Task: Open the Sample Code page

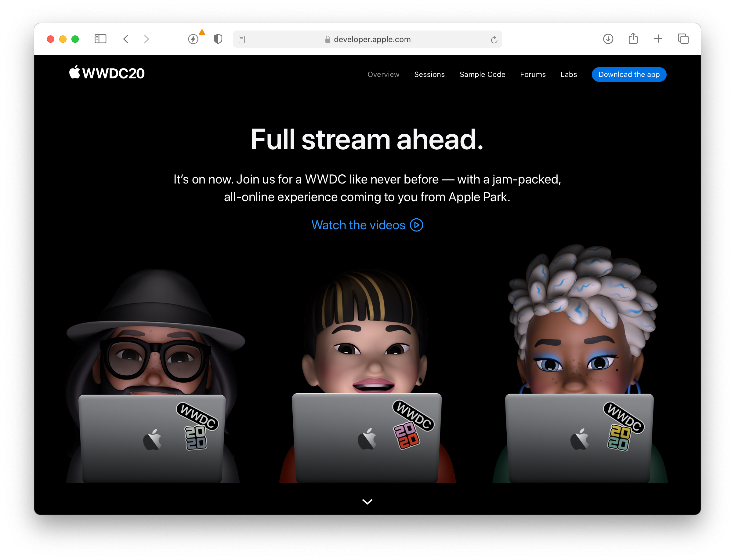Action: click(482, 74)
